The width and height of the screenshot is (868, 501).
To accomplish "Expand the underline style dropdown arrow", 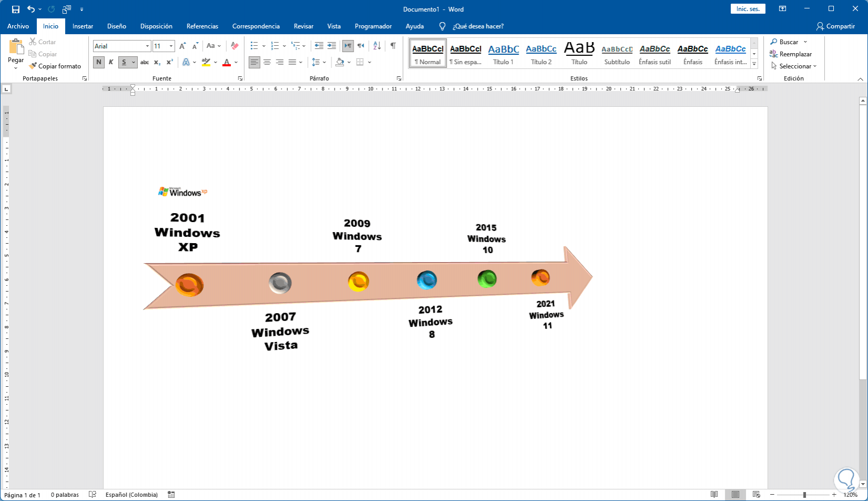I will point(134,62).
